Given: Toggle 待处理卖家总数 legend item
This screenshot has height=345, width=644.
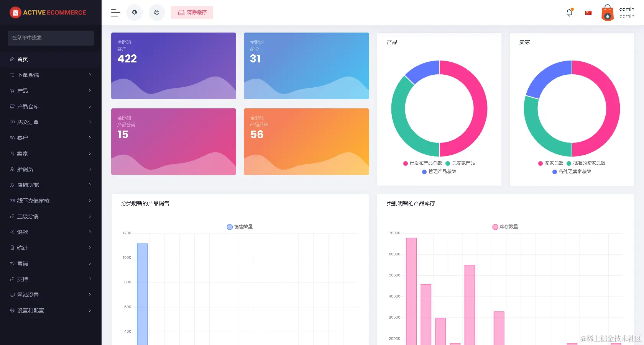Looking at the screenshot, I should [572, 172].
